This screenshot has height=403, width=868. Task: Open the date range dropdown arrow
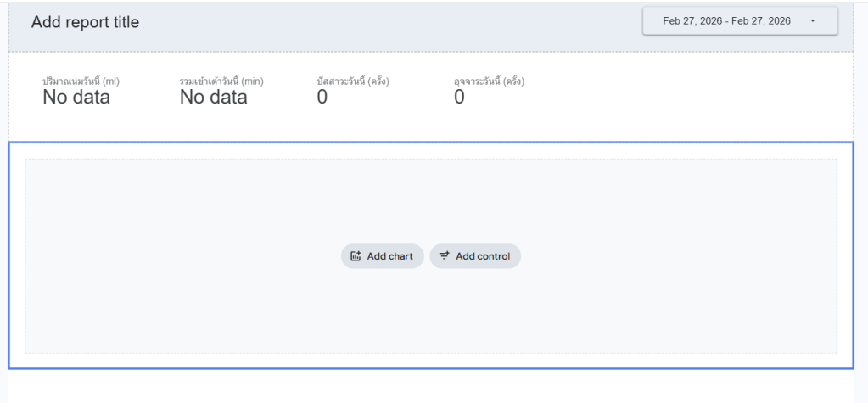point(813,21)
